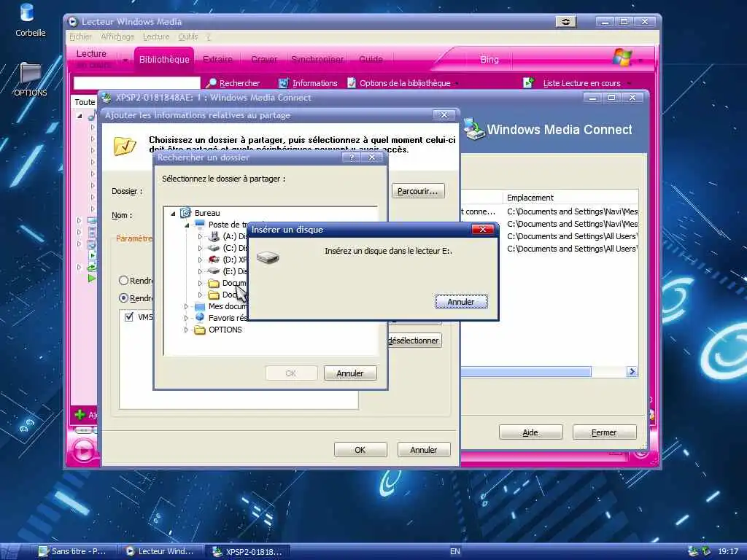Open the Affichage menu
Image resolution: width=747 pixels, height=560 pixels.
[117, 36]
